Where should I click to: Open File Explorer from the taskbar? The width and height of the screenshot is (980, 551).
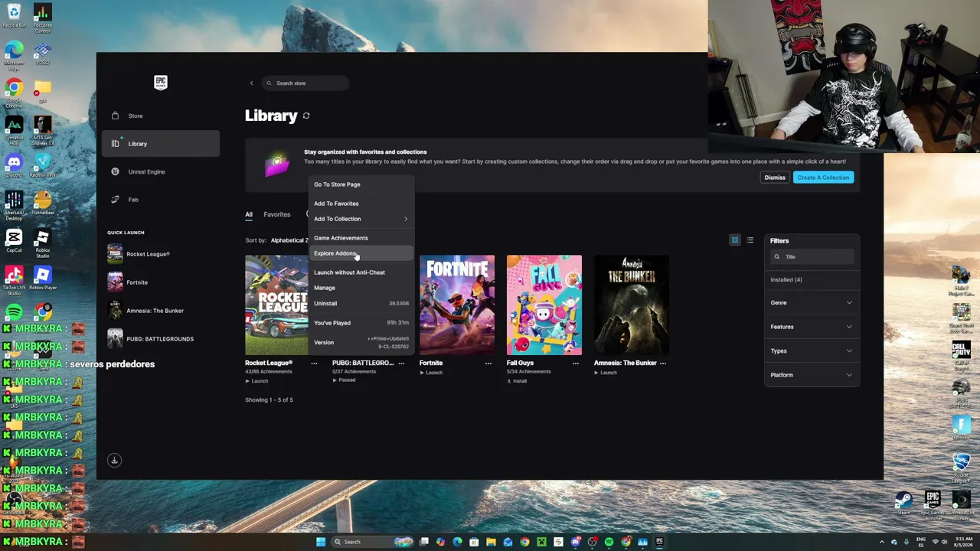coord(491,542)
